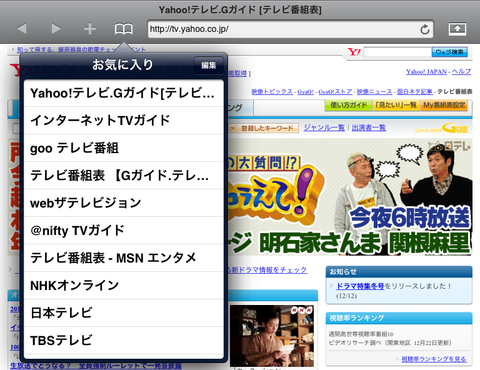
Task: Tap the plus add bookmark icon
Action: pyautogui.click(x=90, y=29)
